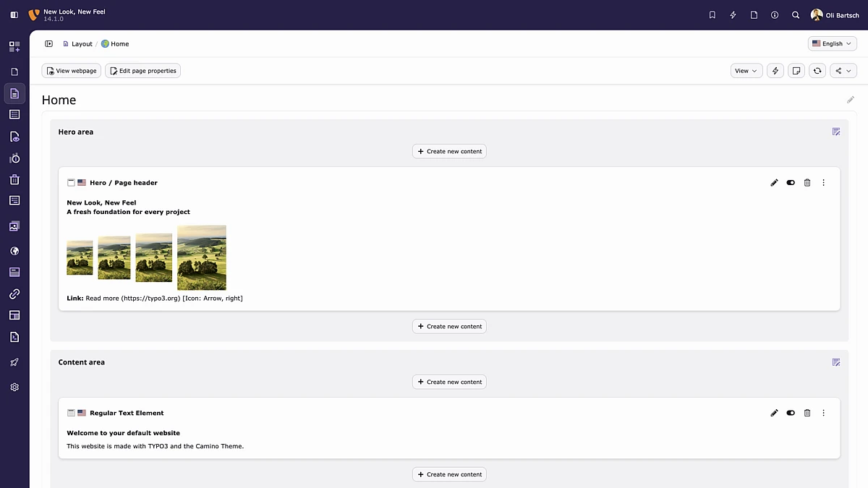This screenshot has width=868, height=488.
Task: Open the link chain module in sidebar
Action: 14,294
